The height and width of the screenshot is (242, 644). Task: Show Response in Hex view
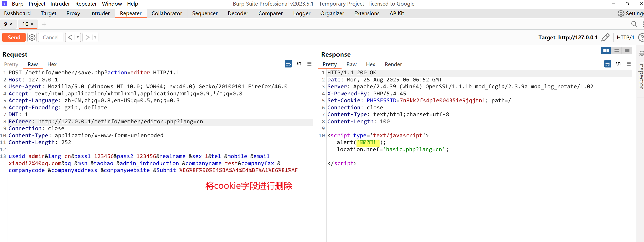tap(371, 64)
